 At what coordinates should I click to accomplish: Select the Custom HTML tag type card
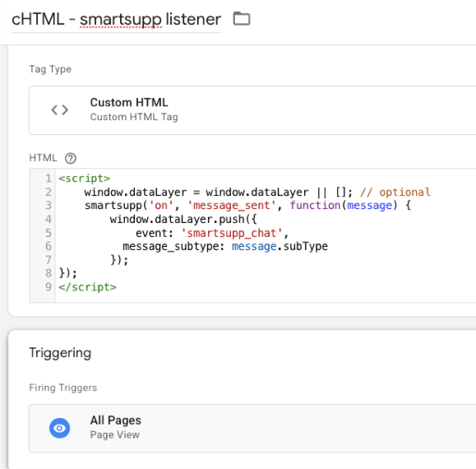252,110
